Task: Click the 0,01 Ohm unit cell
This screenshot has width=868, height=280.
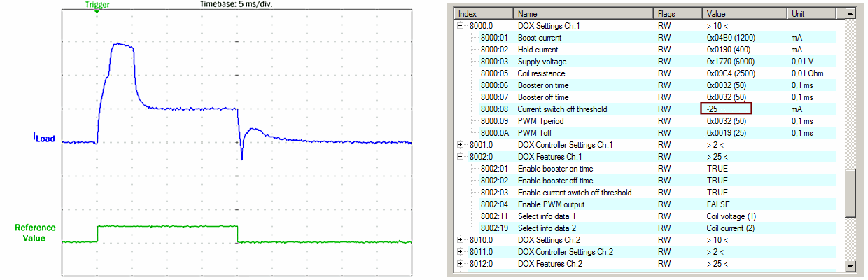Action: (x=808, y=73)
